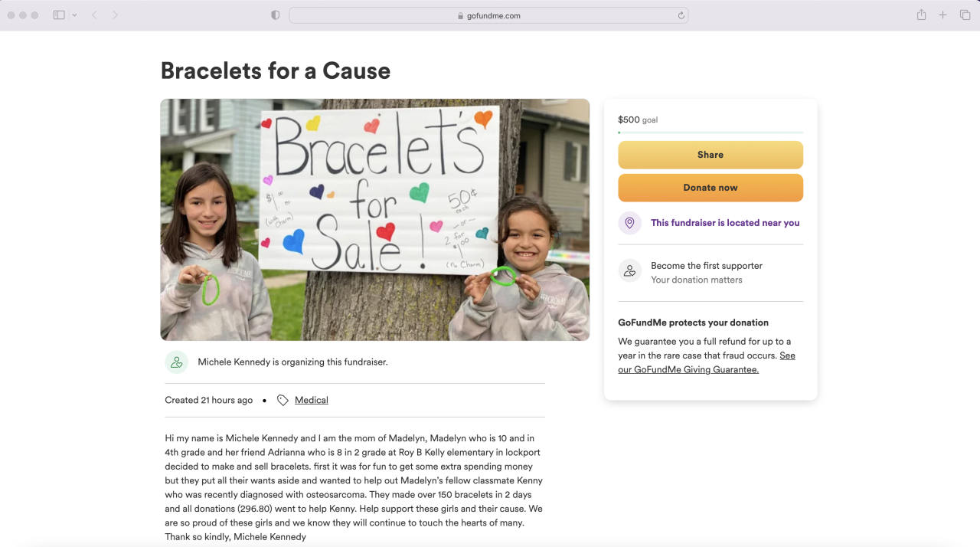The height and width of the screenshot is (547, 980).
Task: Click the first supporter avatar icon
Action: [629, 271]
